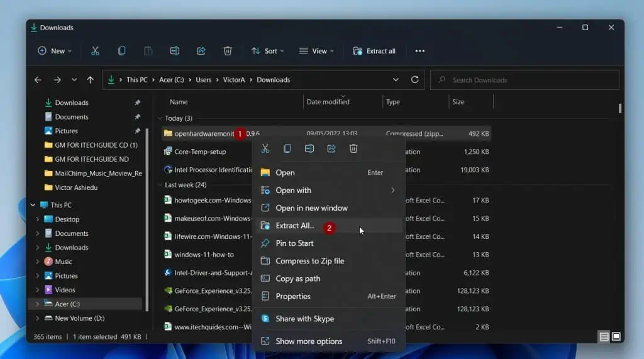Screen dimensions: 644x359
Task: Select the Intel Processor Identification file
Action: [213, 170]
